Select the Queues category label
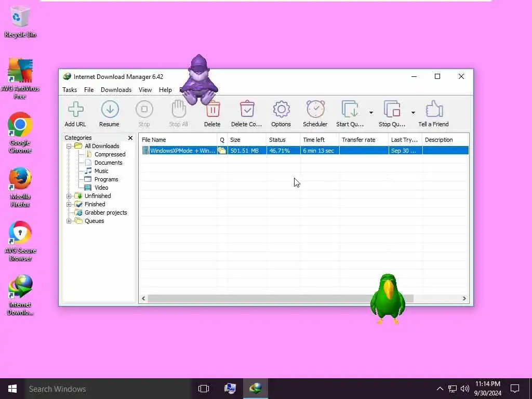The image size is (532, 399). [95, 221]
